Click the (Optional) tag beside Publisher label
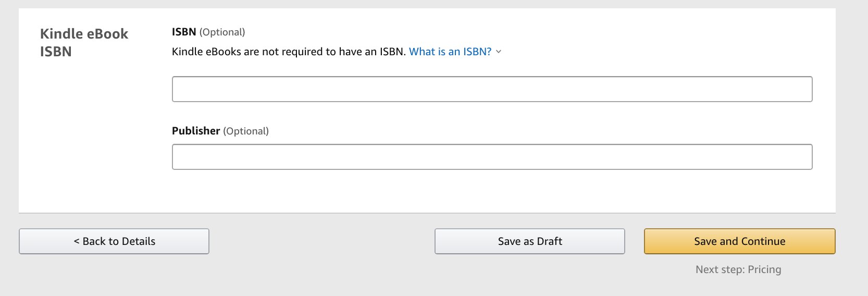This screenshot has height=296, width=868. point(246,131)
